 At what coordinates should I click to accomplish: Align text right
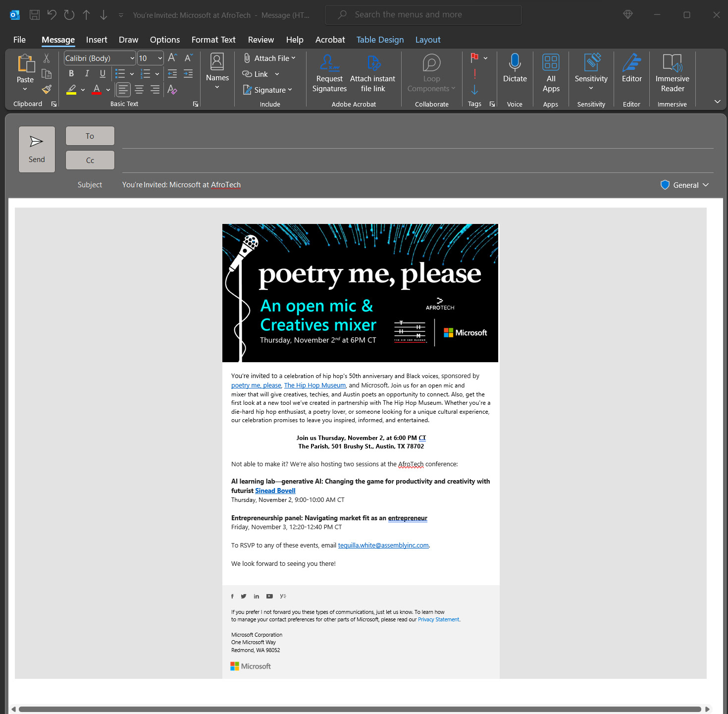[x=155, y=90]
